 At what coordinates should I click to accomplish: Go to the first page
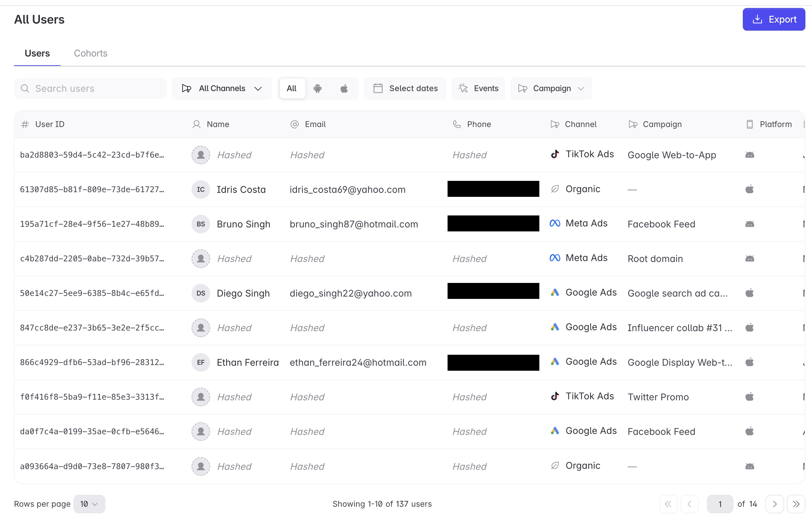point(668,504)
